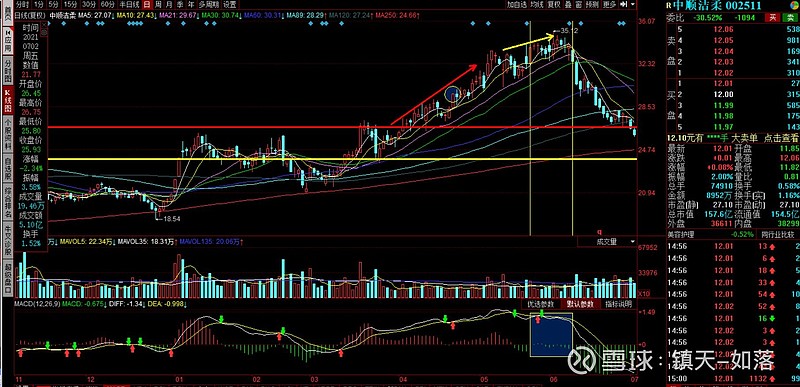Screen dimensions: 800x387
Task: Click the 窗 window icon in top toolbar
Action: click(579, 5)
